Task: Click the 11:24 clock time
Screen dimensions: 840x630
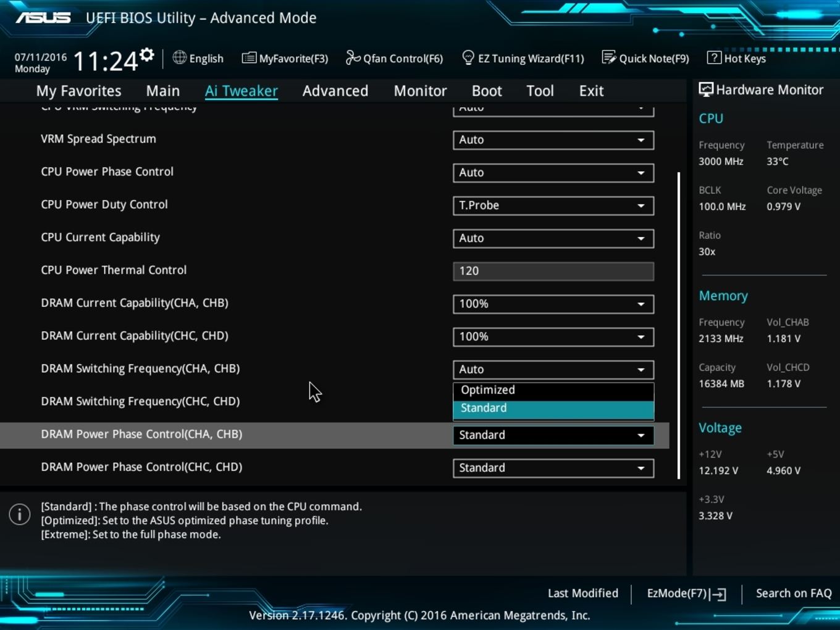Action: [x=106, y=61]
